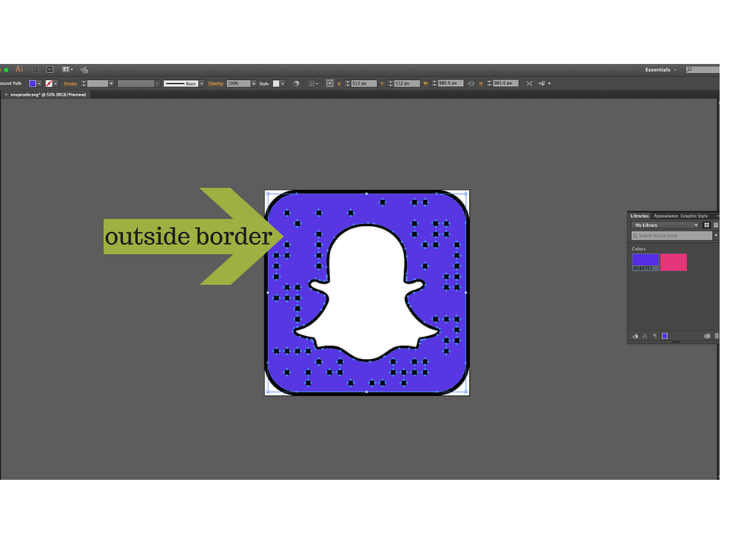Open the fill color swatch in control bar
The image size is (747, 560).
[32, 84]
